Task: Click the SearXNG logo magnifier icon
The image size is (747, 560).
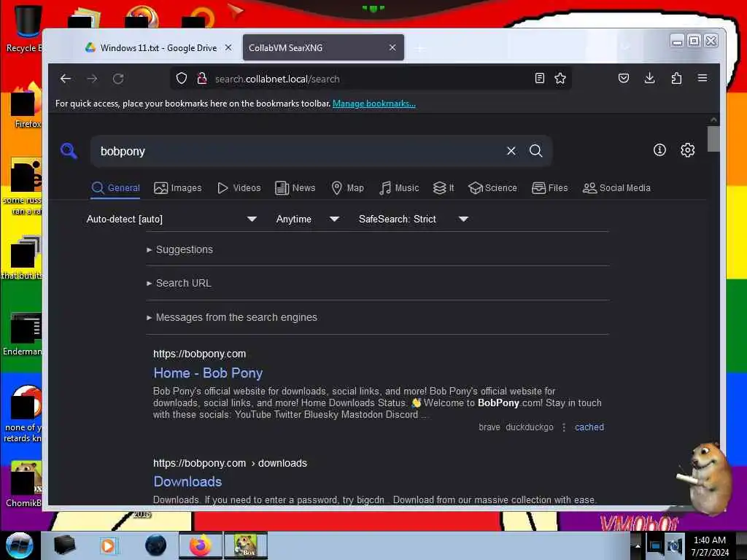Action: click(x=69, y=150)
